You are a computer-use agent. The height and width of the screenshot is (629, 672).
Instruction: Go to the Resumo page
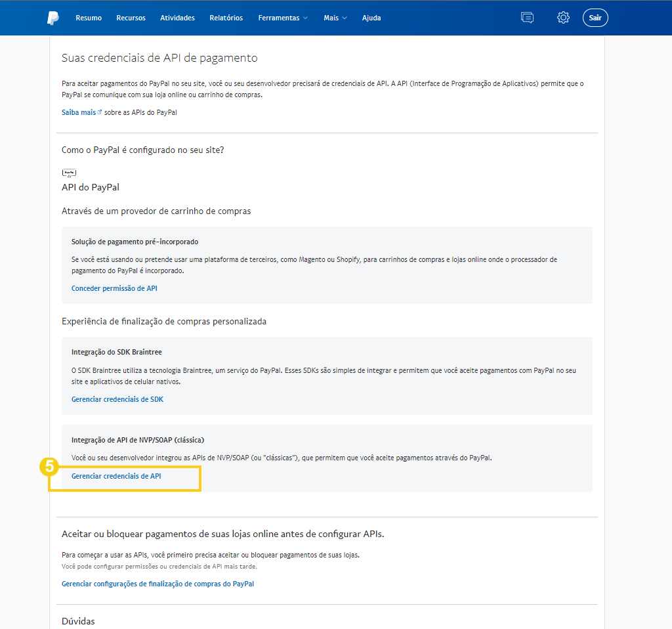pyautogui.click(x=89, y=18)
